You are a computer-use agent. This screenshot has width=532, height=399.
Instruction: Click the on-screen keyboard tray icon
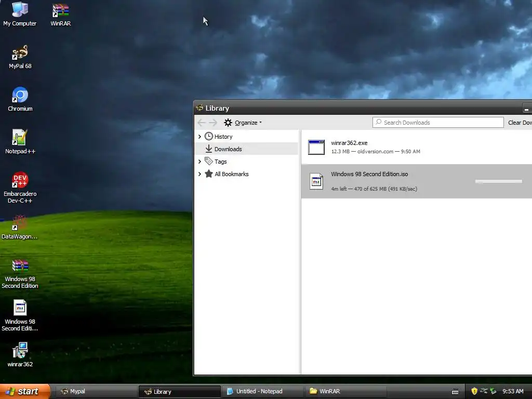click(455, 392)
